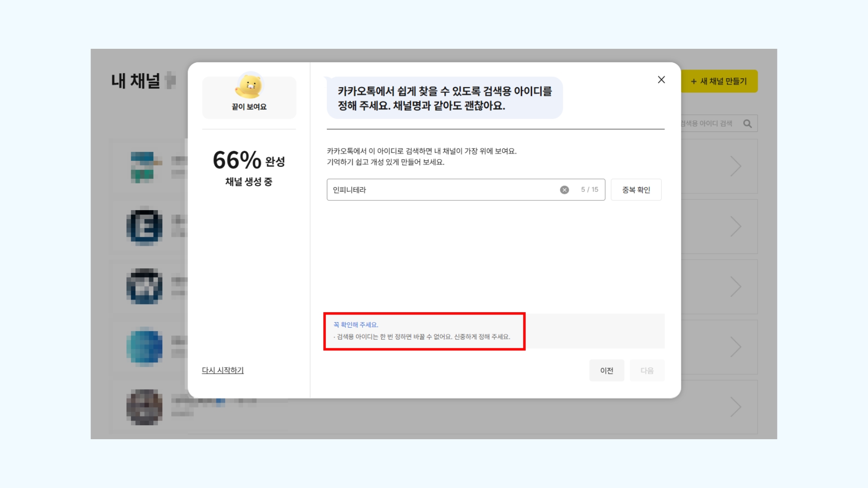Open fifth channel via right chevron
868x488 pixels.
coord(736,407)
